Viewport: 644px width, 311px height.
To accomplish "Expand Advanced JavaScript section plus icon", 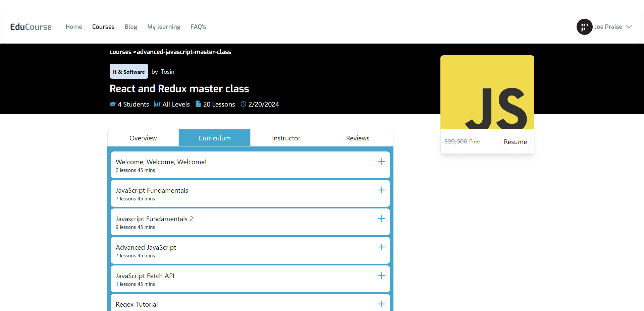I will [381, 247].
